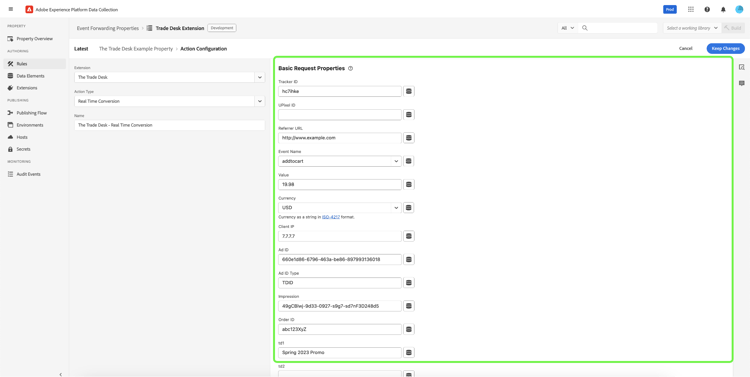Open the ISO-4217 link

click(331, 217)
